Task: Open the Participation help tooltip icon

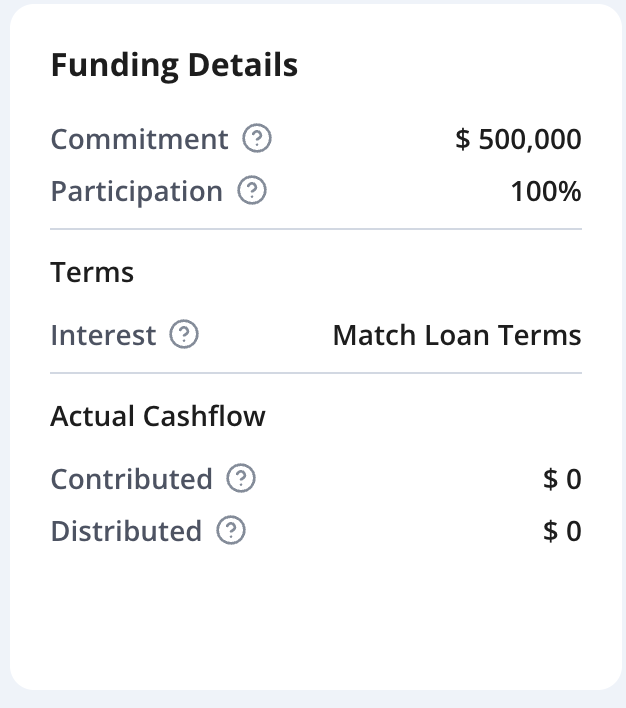Action: click(252, 191)
